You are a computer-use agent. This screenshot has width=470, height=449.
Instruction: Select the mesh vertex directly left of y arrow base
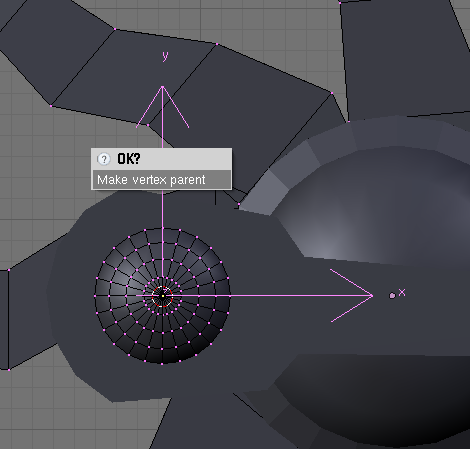coord(148,125)
